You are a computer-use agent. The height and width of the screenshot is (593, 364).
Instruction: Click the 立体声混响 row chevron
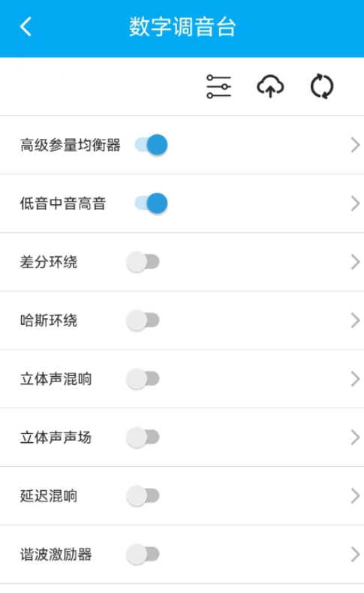pyautogui.click(x=355, y=378)
